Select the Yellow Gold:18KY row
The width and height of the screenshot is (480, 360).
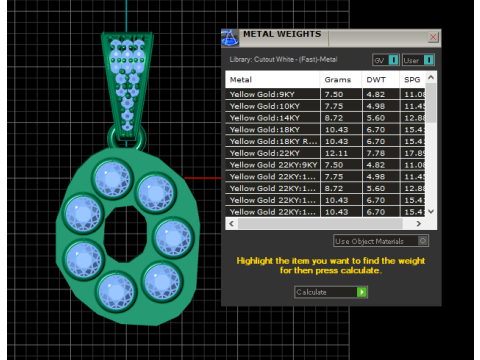click(325, 129)
